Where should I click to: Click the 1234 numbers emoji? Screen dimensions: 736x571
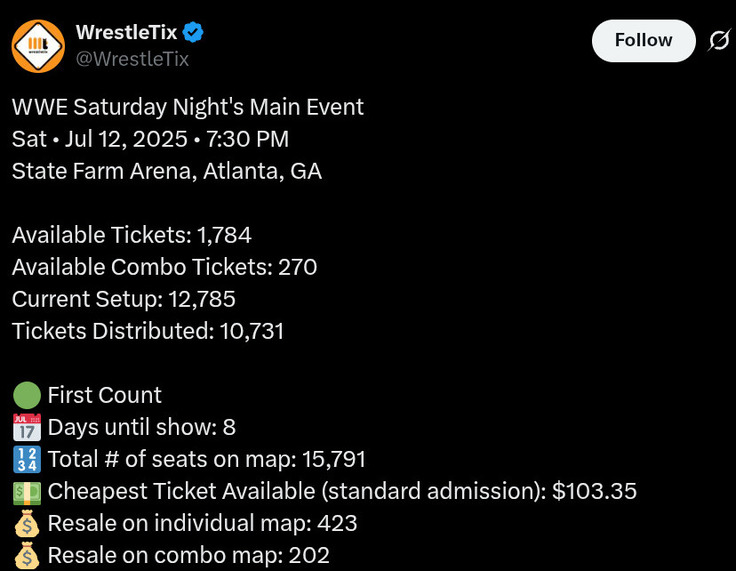coord(27,459)
